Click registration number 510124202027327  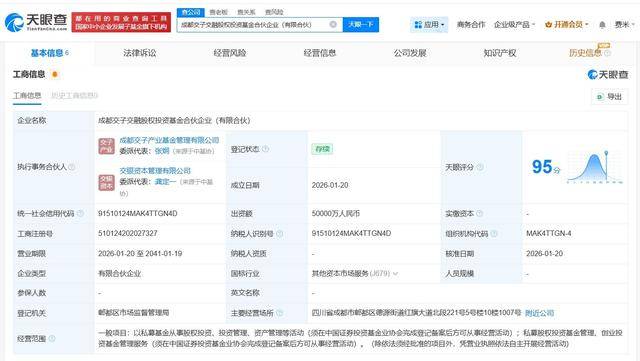pos(128,233)
